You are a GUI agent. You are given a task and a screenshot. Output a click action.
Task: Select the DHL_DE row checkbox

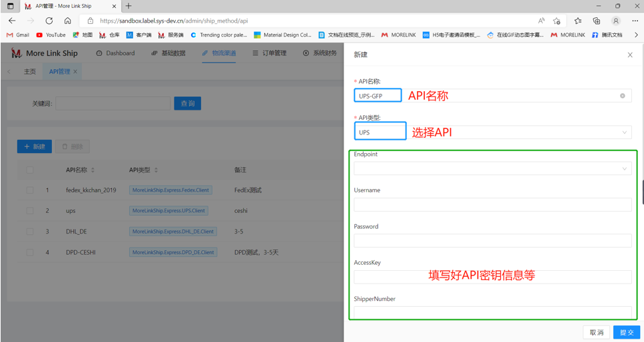30,232
